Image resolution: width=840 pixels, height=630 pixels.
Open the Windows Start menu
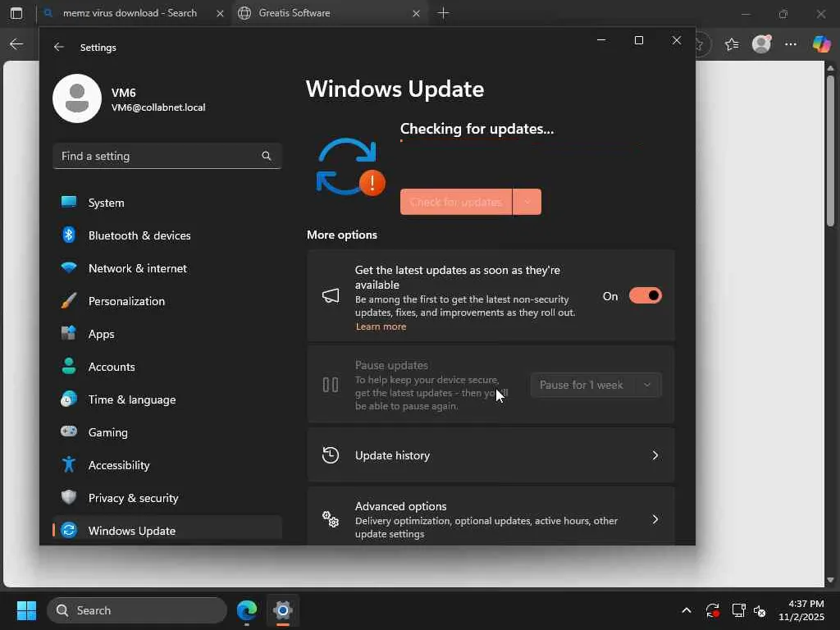[26, 610]
